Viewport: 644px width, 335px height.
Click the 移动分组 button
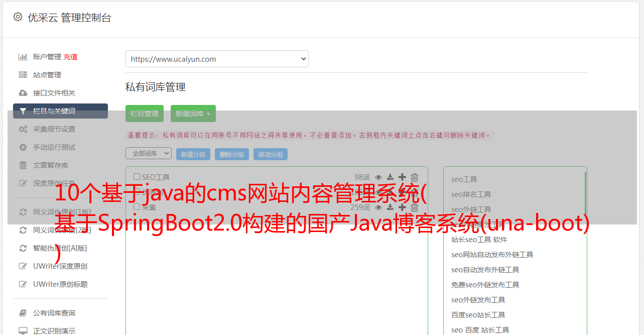[x=271, y=154]
